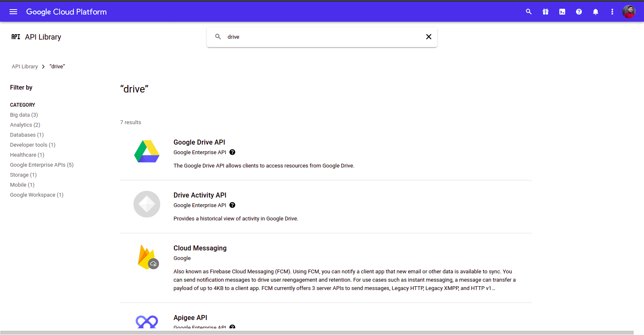
Task: Filter by Analytics category
Action: click(25, 125)
